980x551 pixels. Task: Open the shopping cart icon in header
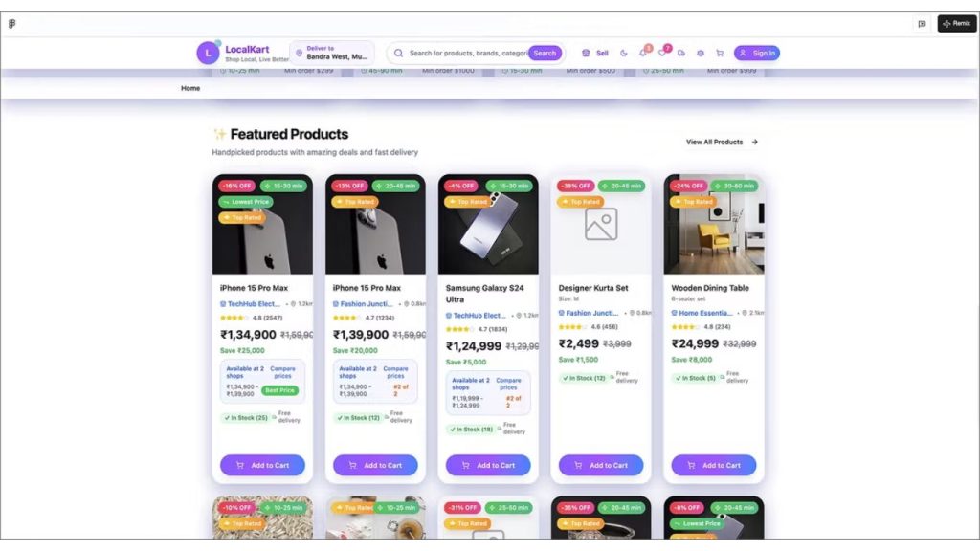(x=720, y=54)
